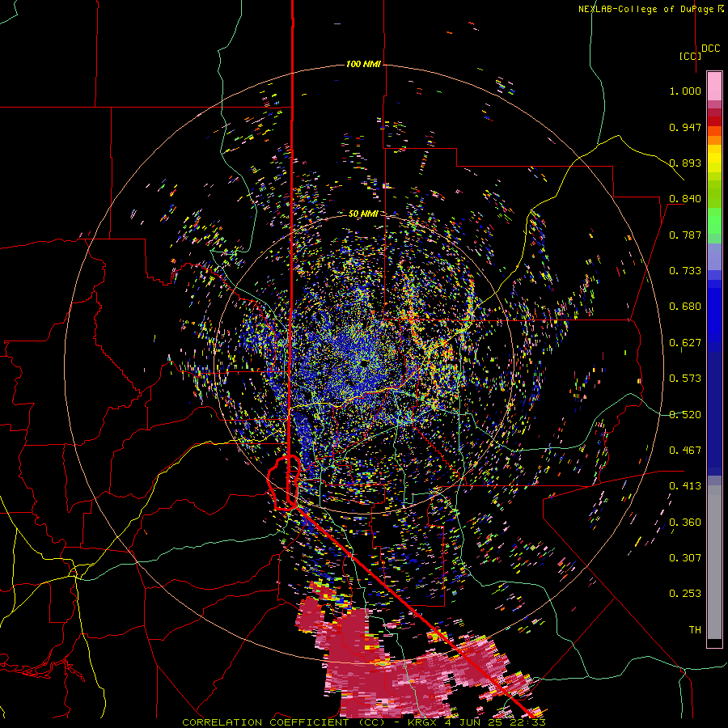Image resolution: width=728 pixels, height=728 pixels.
Task: Select the 1.000 scale value
Action: [685, 91]
